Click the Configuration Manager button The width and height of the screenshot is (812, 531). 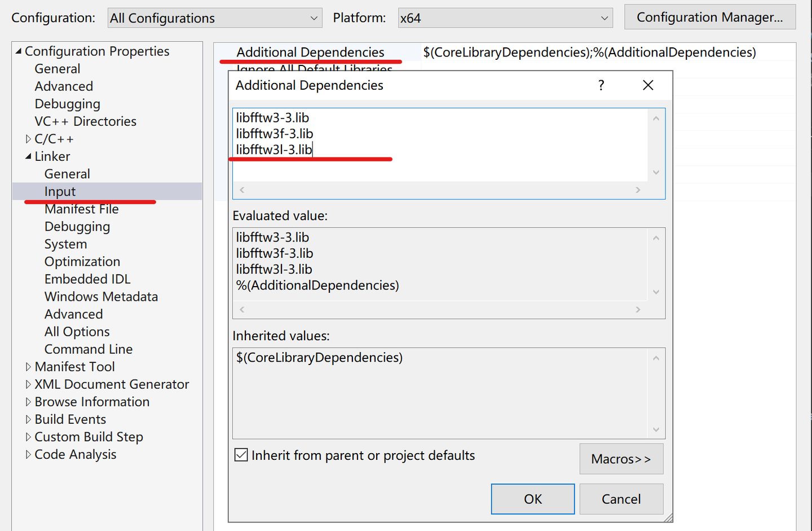point(709,17)
